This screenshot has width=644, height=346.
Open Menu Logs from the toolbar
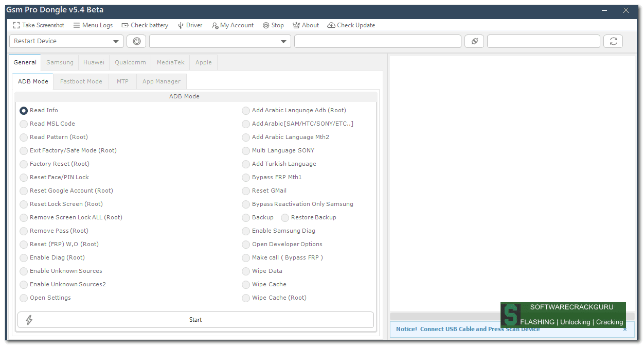(93, 25)
